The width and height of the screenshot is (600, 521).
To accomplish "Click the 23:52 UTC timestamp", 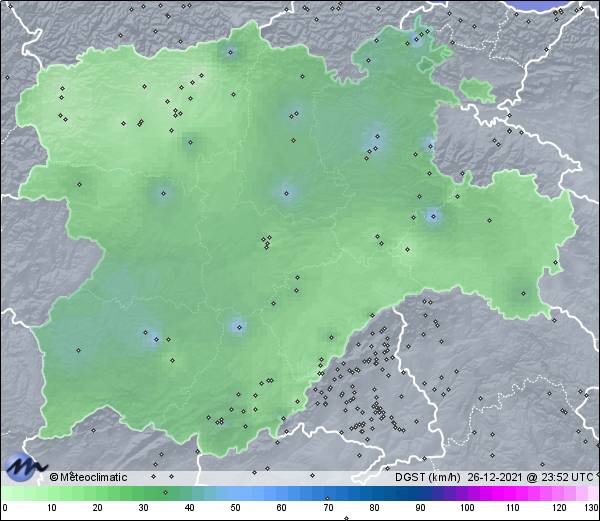I will (x=565, y=477).
